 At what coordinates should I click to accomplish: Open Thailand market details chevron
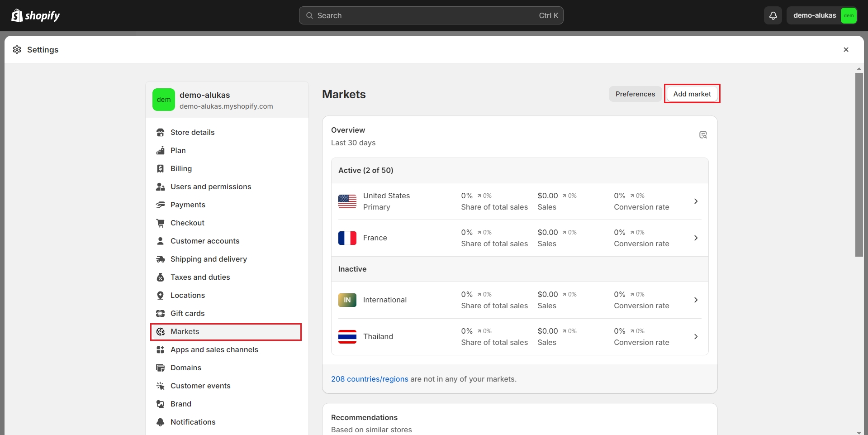[x=696, y=337]
